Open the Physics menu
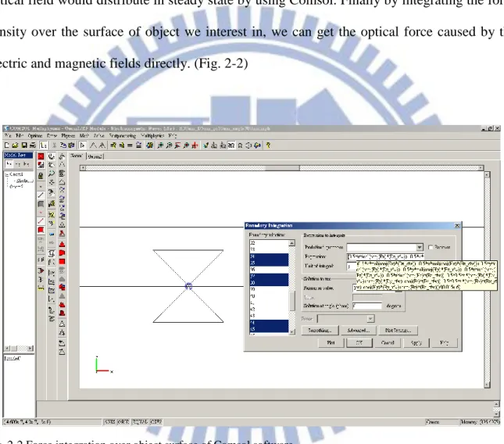 (x=68, y=136)
